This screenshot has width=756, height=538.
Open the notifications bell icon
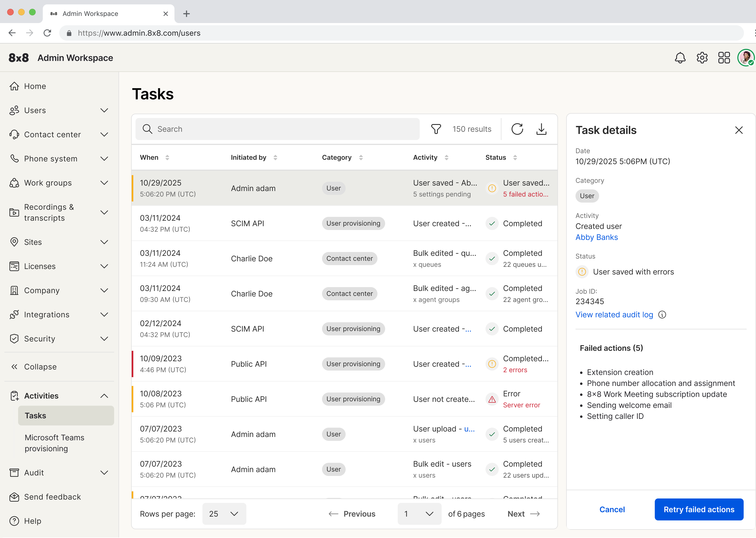[x=680, y=58]
